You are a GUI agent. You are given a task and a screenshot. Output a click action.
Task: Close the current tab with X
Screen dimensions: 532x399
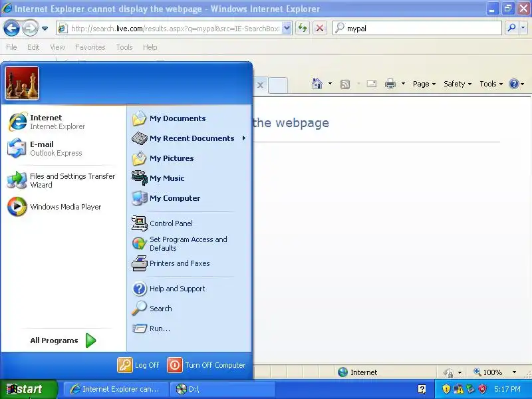(260, 85)
